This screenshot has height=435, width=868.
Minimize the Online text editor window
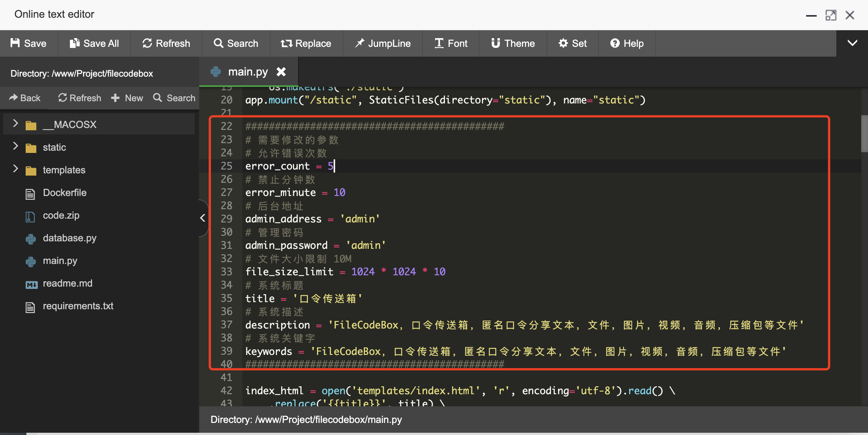(x=811, y=15)
